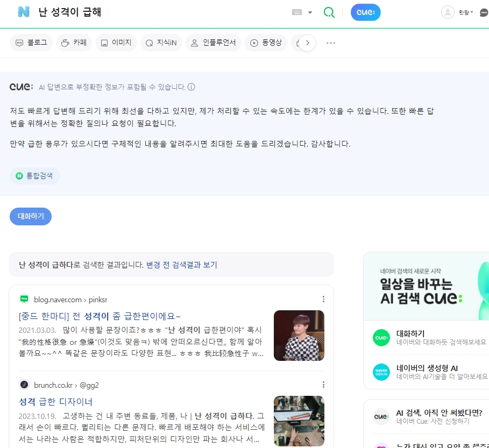The height and width of the screenshot is (448, 489).
Task: Open options menu for pinksr blog result
Action: pyautogui.click(x=323, y=299)
